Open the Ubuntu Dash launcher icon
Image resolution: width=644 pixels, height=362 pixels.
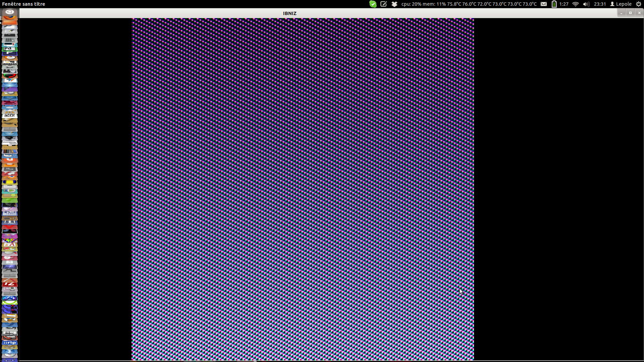tap(9, 12)
